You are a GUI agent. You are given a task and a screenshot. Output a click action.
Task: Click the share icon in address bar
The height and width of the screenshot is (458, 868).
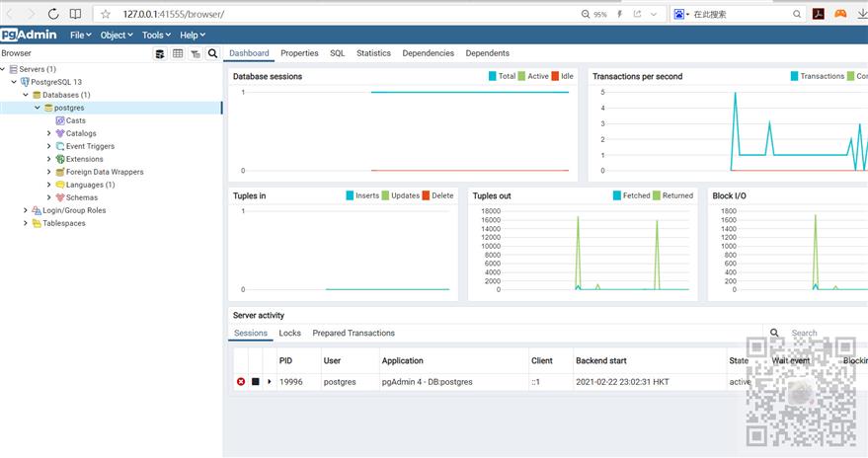tap(637, 14)
